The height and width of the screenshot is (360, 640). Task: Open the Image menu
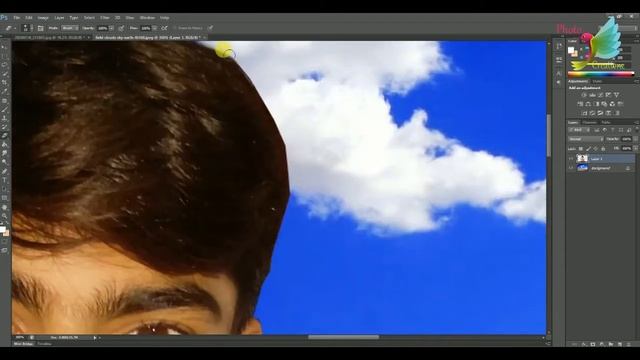43,18
